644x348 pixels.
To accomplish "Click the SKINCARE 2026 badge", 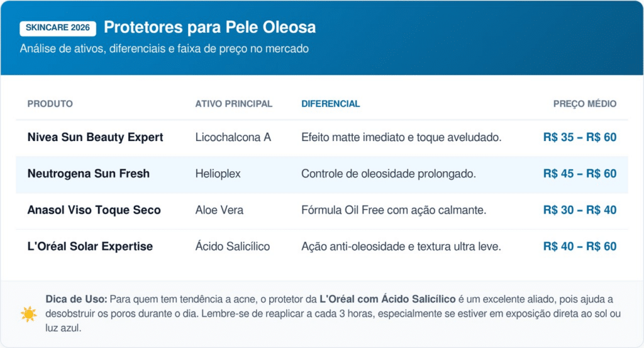I will pos(58,28).
